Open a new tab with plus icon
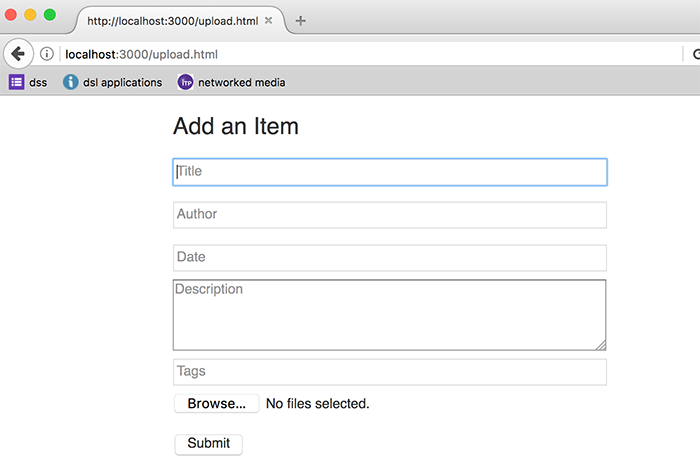700x476 pixels. [300, 21]
